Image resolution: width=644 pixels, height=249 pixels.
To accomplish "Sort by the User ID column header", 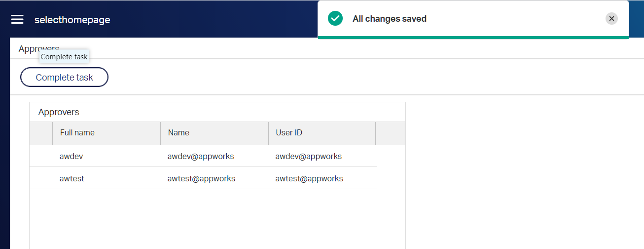I will point(289,133).
